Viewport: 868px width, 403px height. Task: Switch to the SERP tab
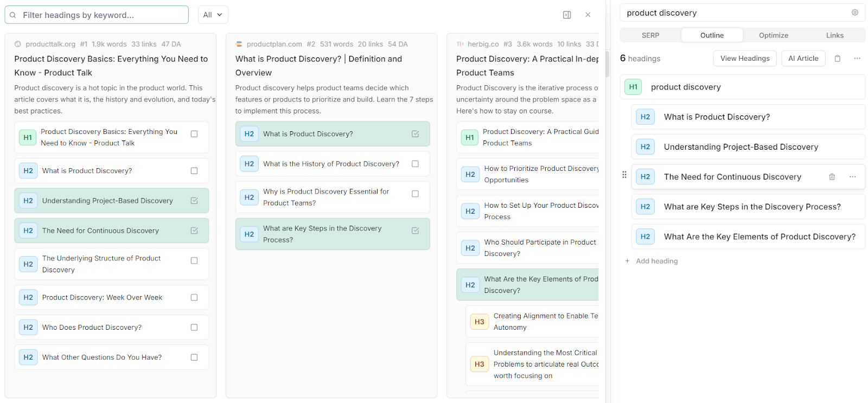pos(650,35)
